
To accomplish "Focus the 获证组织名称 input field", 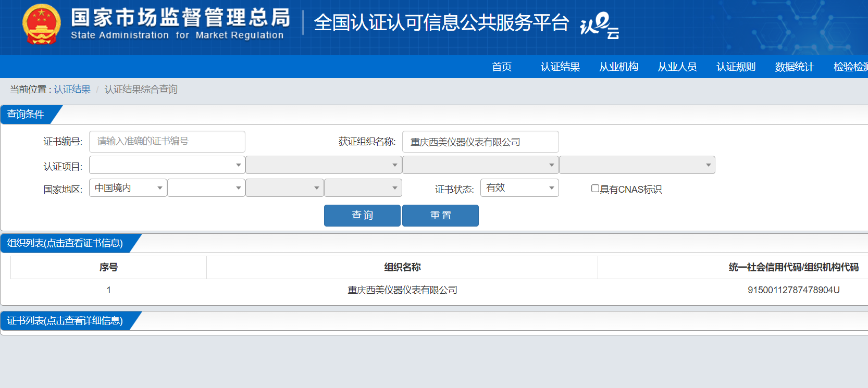I will (x=480, y=142).
